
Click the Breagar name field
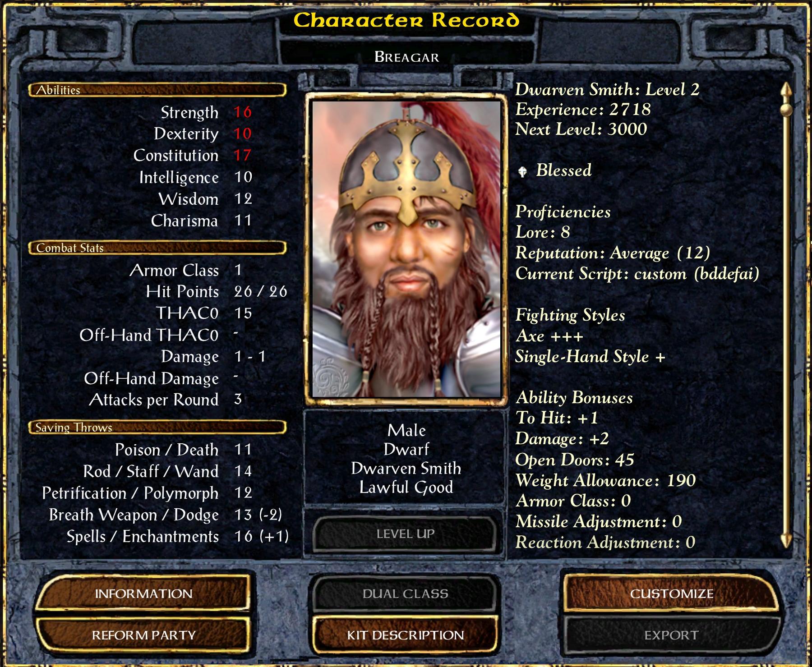pos(406,57)
